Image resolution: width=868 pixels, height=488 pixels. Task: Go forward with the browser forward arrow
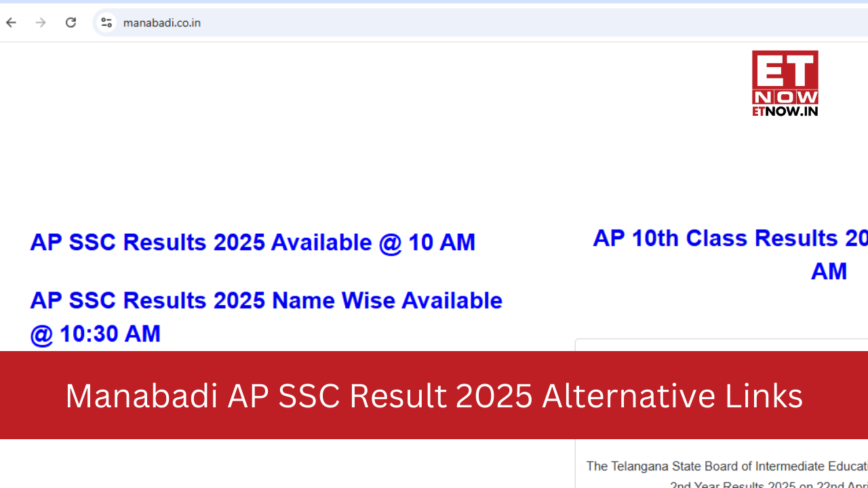pos(40,22)
